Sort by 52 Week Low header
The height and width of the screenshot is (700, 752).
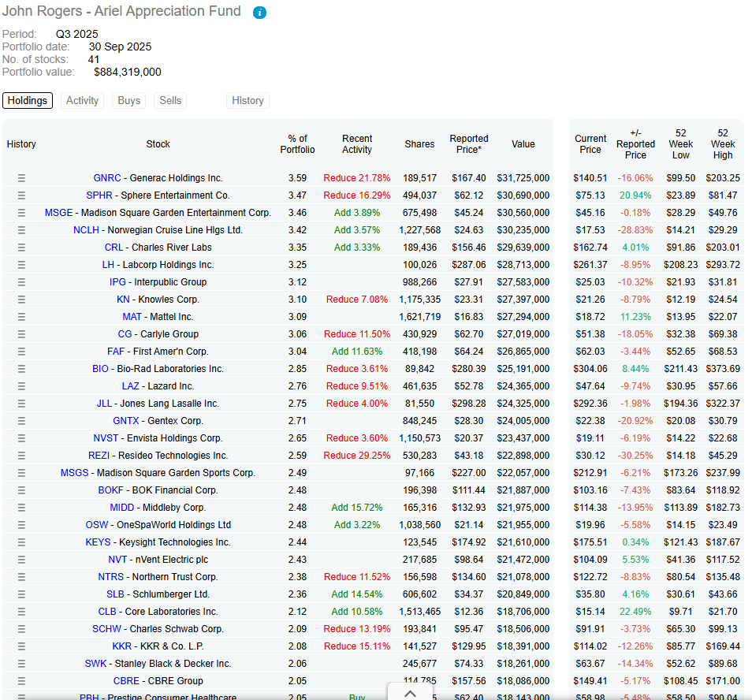pyautogui.click(x=680, y=143)
